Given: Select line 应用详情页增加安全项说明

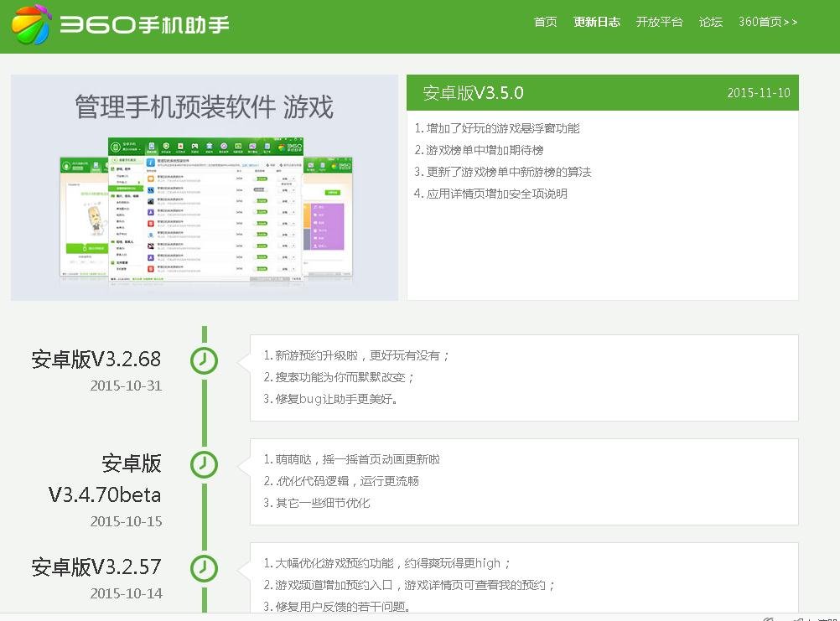Looking at the screenshot, I should [x=490, y=194].
